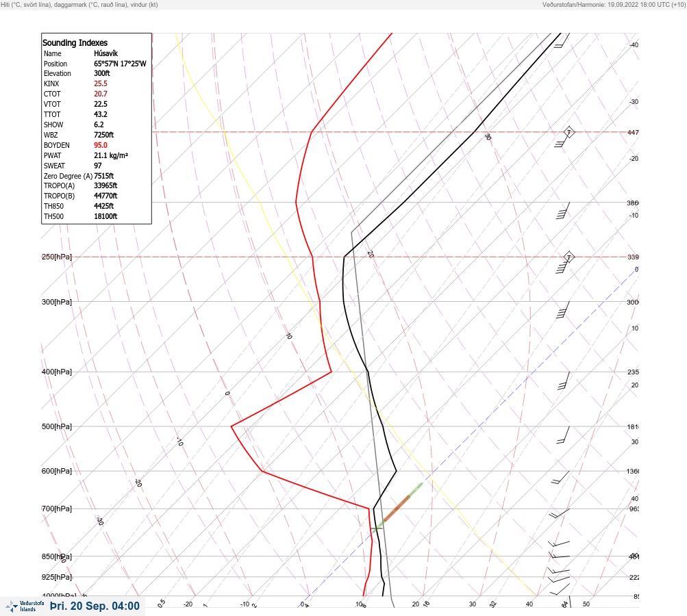Click the wind barb at 700 hPa level
This screenshot has width=687, height=616.
(560, 513)
